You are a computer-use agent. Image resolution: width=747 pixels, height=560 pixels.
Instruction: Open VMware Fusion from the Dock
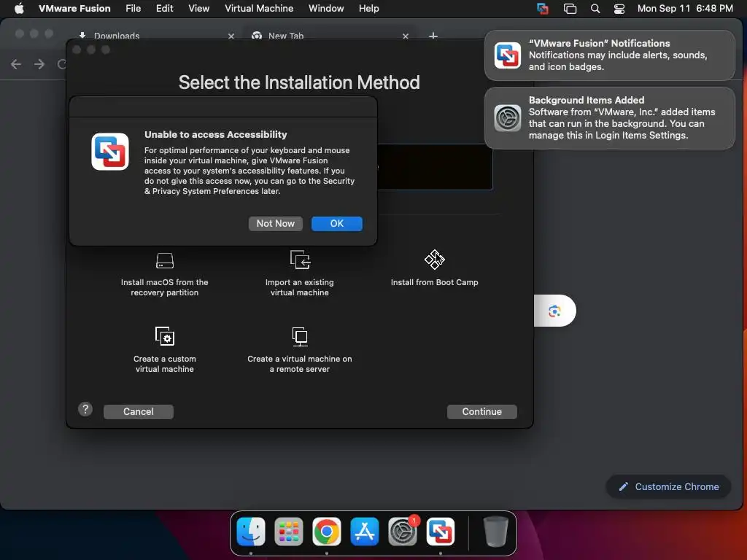coord(440,532)
